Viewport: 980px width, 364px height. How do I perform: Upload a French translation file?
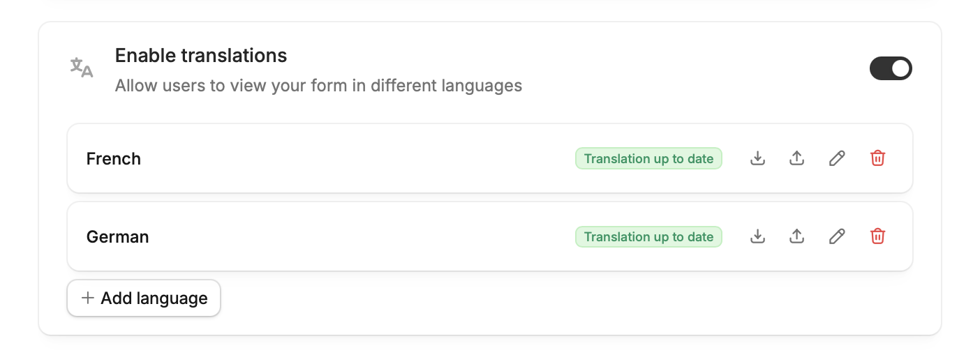[797, 158]
